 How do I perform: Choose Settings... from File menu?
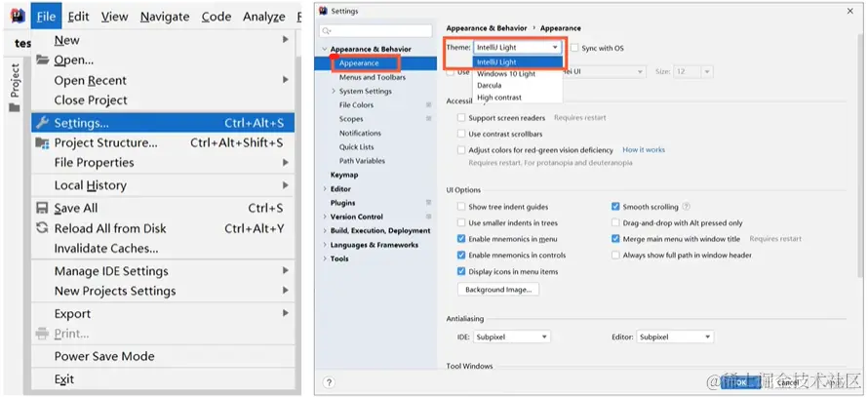tap(163, 123)
